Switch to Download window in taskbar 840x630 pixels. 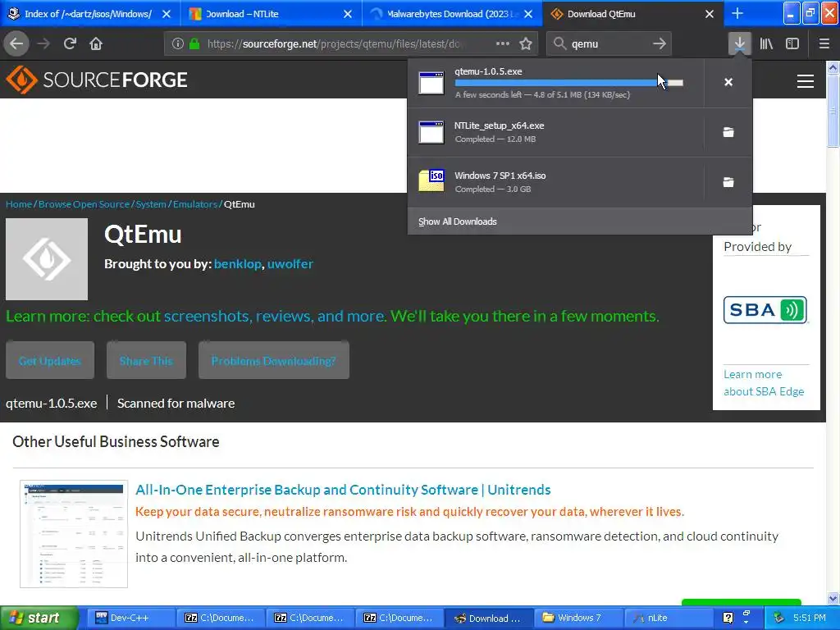(489, 618)
